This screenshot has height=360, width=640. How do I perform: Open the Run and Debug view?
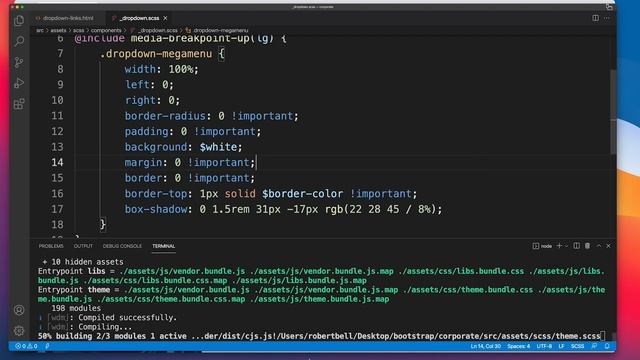[x=19, y=83]
